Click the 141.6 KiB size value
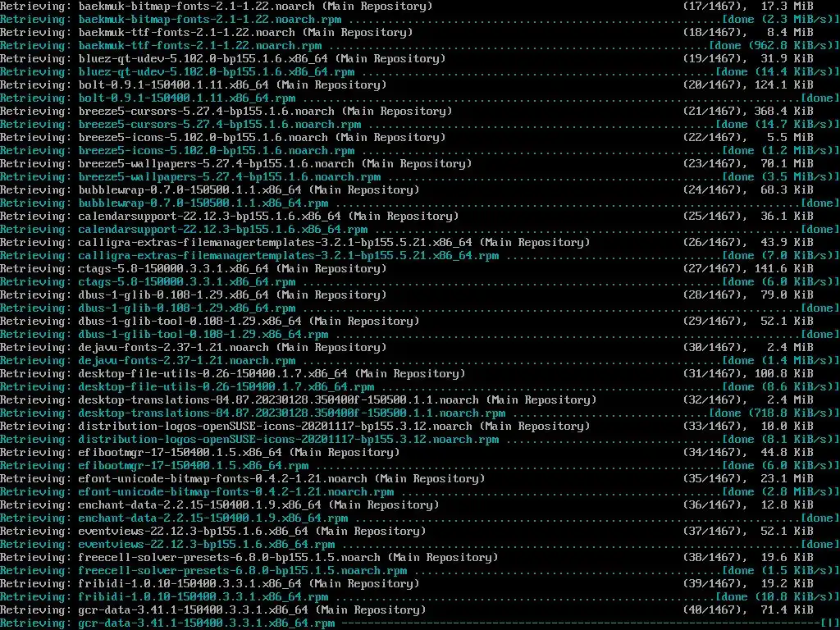 783,268
